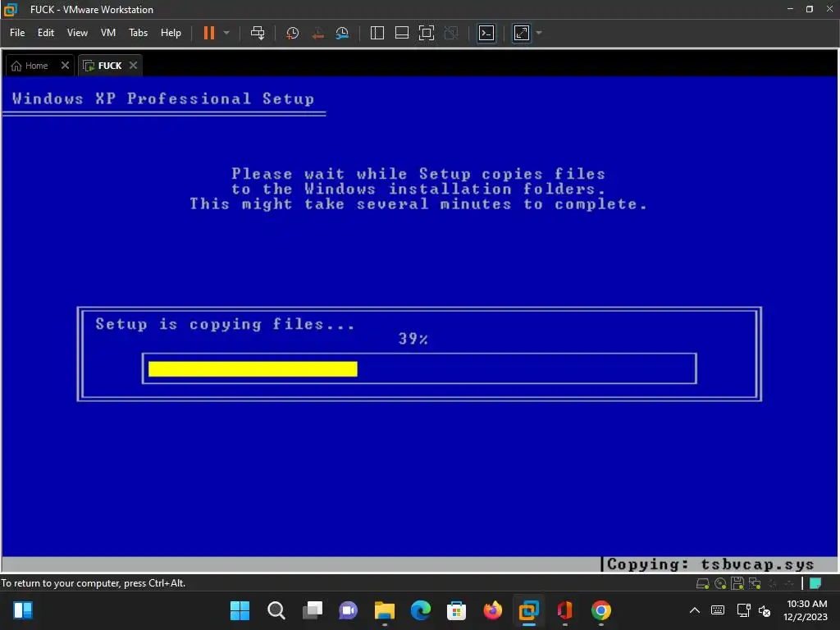Click the VMware logo in title bar
The image size is (840, 630).
click(10, 9)
